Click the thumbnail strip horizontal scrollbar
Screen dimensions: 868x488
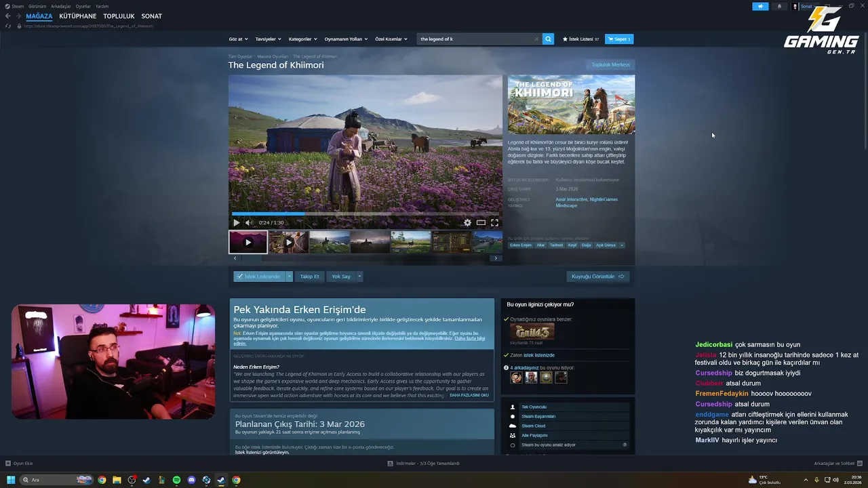[365, 258]
